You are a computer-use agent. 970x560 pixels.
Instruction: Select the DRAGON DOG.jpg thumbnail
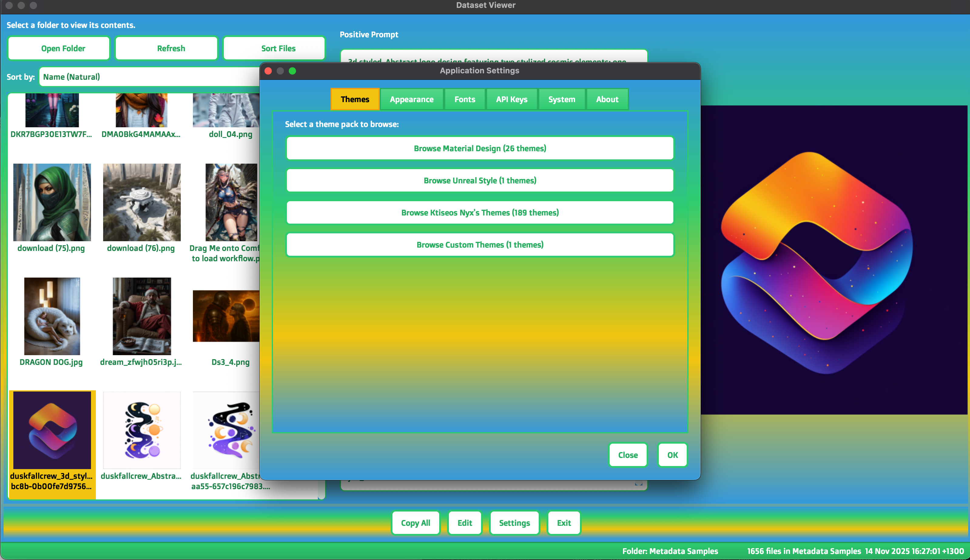coord(52,316)
